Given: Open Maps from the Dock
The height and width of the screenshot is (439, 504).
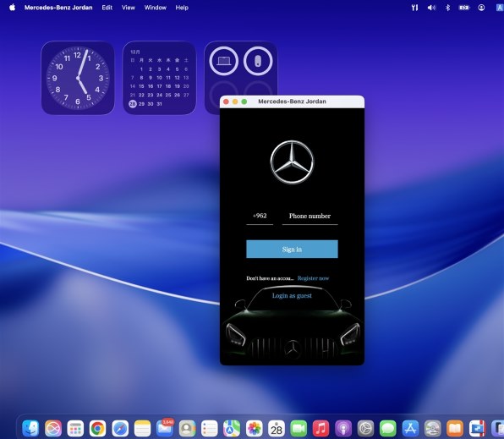Looking at the screenshot, I should pyautogui.click(x=232, y=428).
